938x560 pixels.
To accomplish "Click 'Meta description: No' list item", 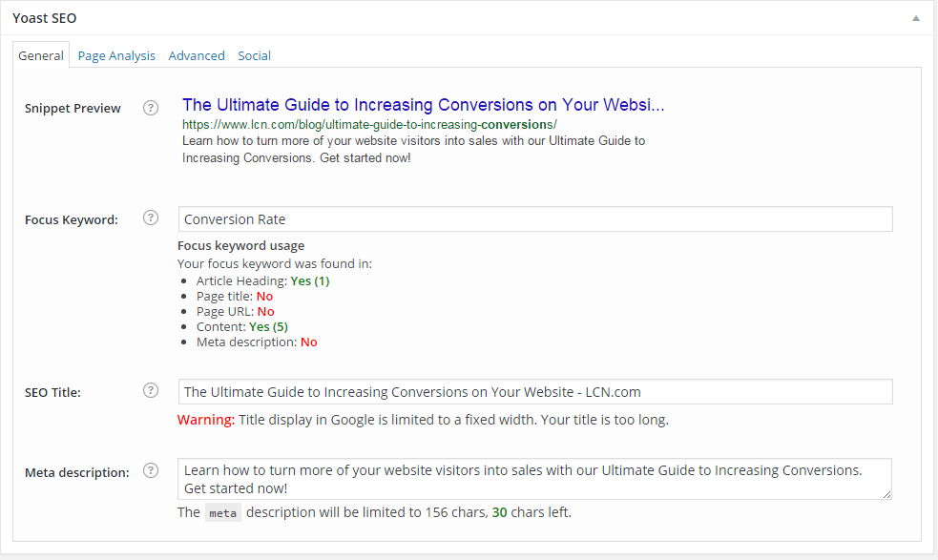I will [x=257, y=342].
